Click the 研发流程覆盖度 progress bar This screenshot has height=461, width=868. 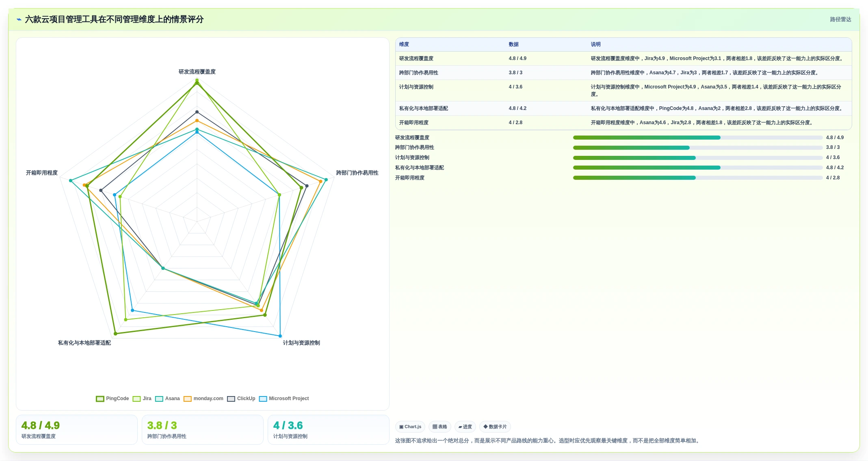point(698,138)
